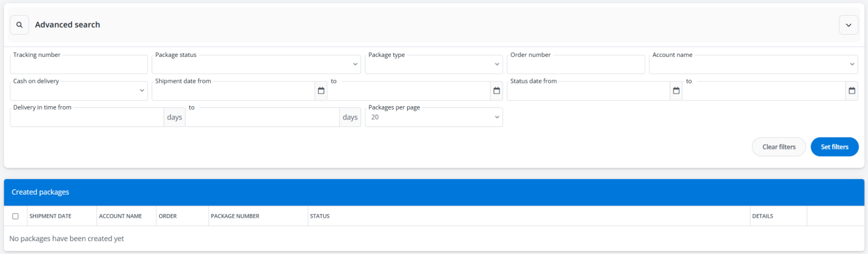Click the Shipment Date column header
The image size is (868, 254).
(x=50, y=216)
